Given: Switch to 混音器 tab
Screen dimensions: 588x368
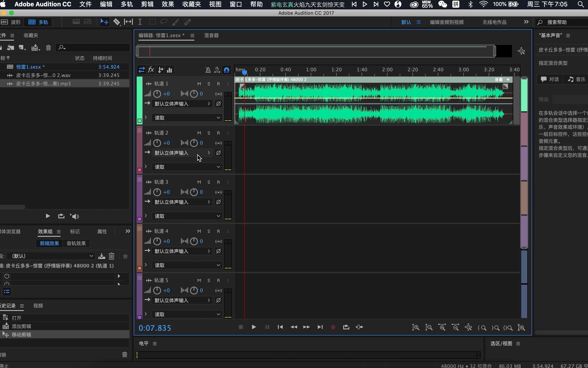Looking at the screenshot, I should tap(211, 36).
